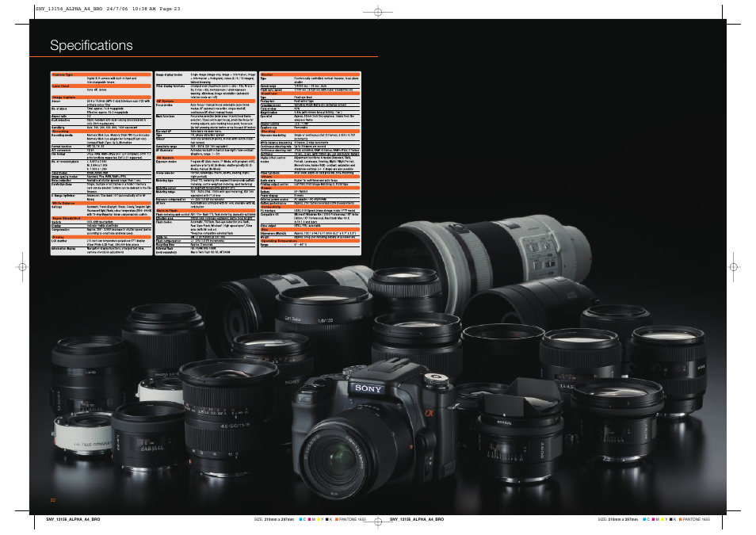The image size is (756, 535).
Task: Click the "Recording" orange section header
Action: 101,132
